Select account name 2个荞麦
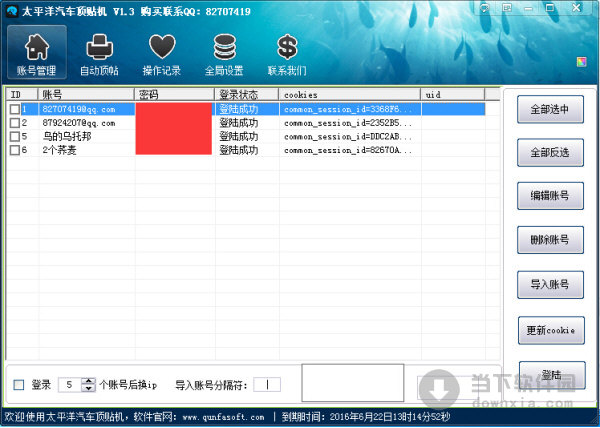This screenshot has width=600, height=428. tap(59, 150)
